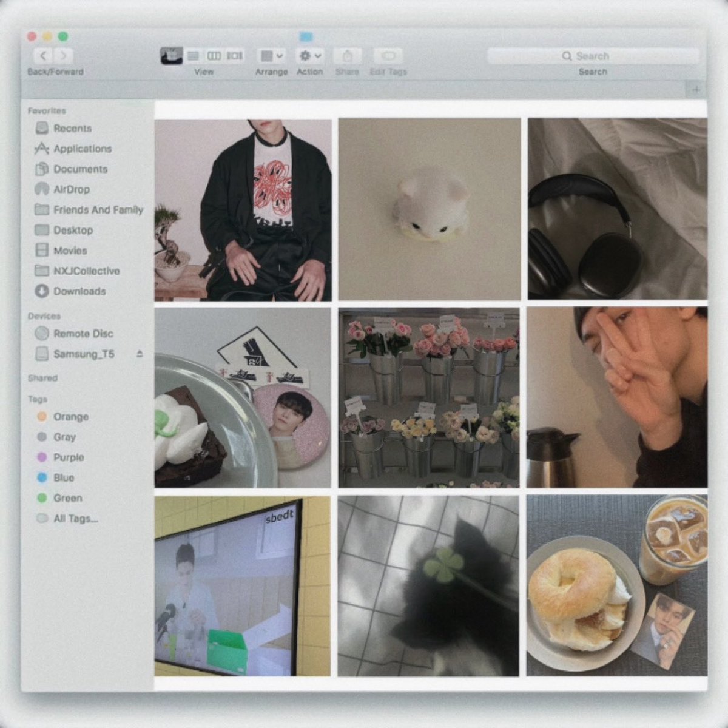This screenshot has width=728, height=728.
Task: Open Recents in sidebar
Action: 72,128
